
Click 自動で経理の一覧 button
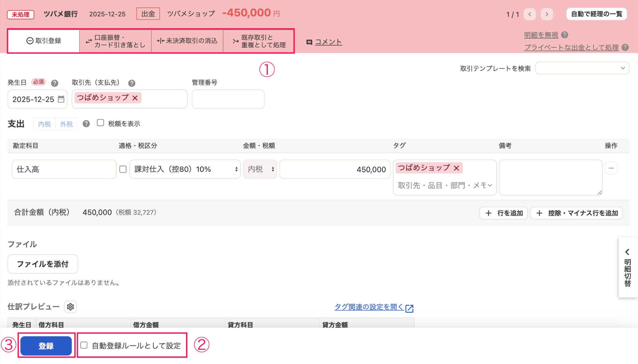pos(596,14)
